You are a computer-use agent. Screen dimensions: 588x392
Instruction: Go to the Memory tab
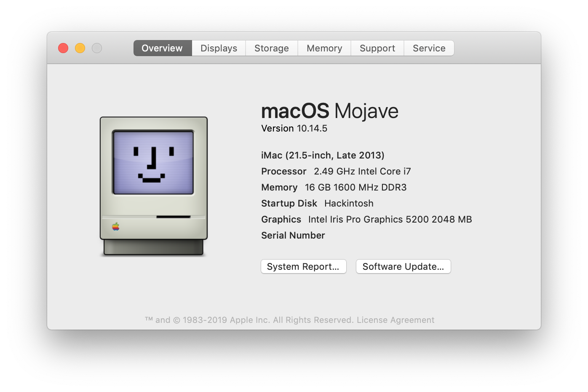324,48
